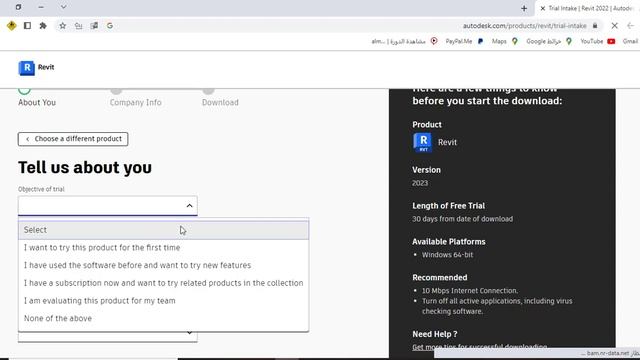
Task: Select None of the above option
Action: point(163,318)
